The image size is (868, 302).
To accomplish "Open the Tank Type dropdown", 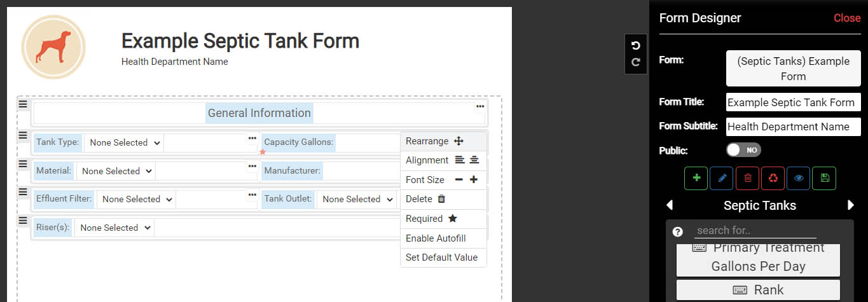I will [124, 142].
